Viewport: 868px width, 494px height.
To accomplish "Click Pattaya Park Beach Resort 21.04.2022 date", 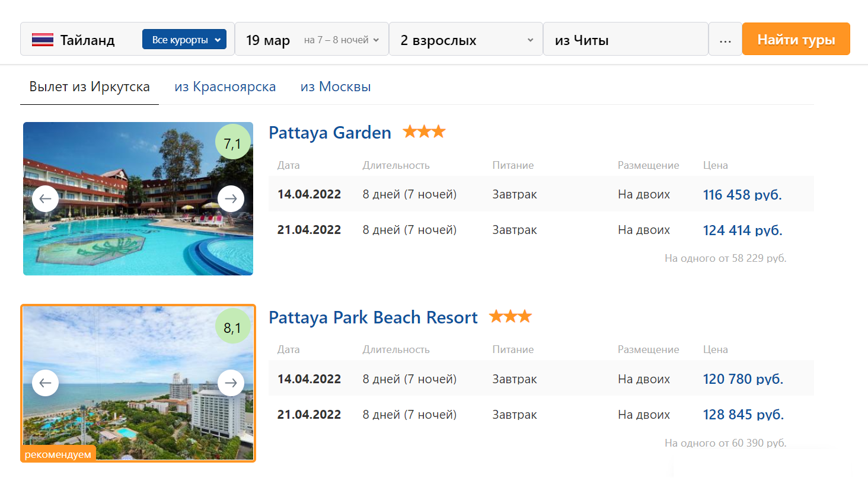I will point(309,415).
